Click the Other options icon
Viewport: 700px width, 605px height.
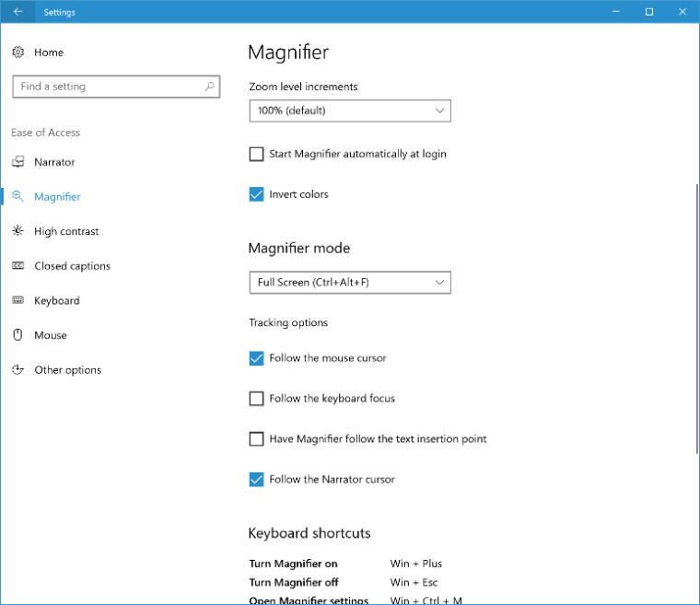pyautogui.click(x=17, y=369)
